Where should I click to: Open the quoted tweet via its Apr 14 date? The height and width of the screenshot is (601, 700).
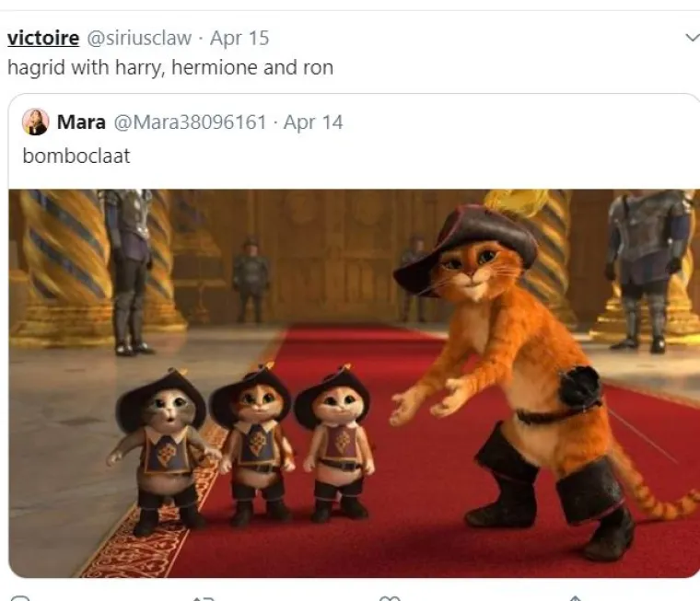coord(313,121)
